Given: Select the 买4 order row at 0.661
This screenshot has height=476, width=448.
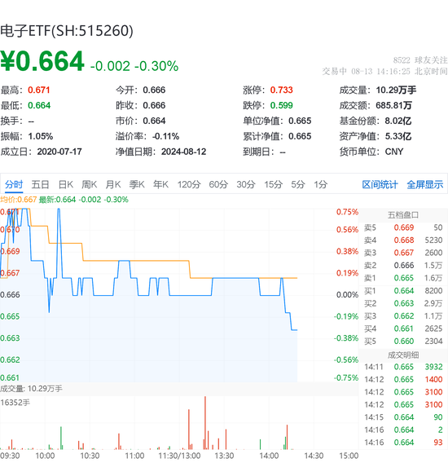Looking at the screenshot, I should (x=403, y=328).
